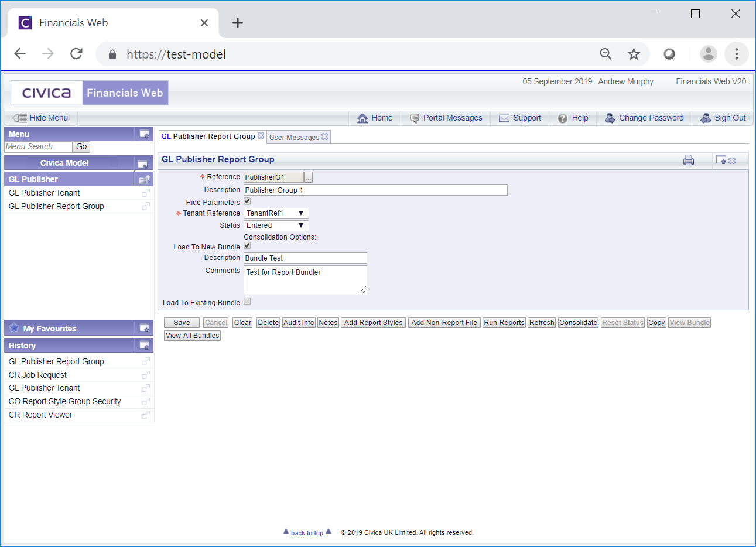The width and height of the screenshot is (756, 547).
Task: Click Audit Info button
Action: (x=299, y=323)
